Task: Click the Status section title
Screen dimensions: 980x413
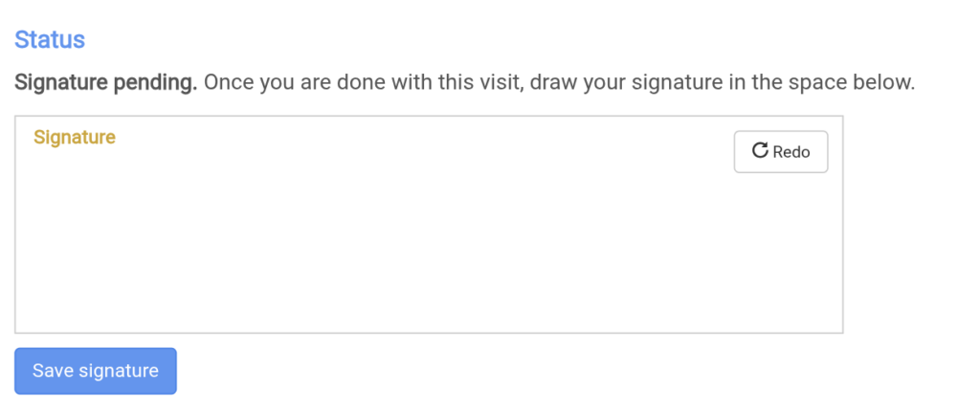Action: [50, 40]
